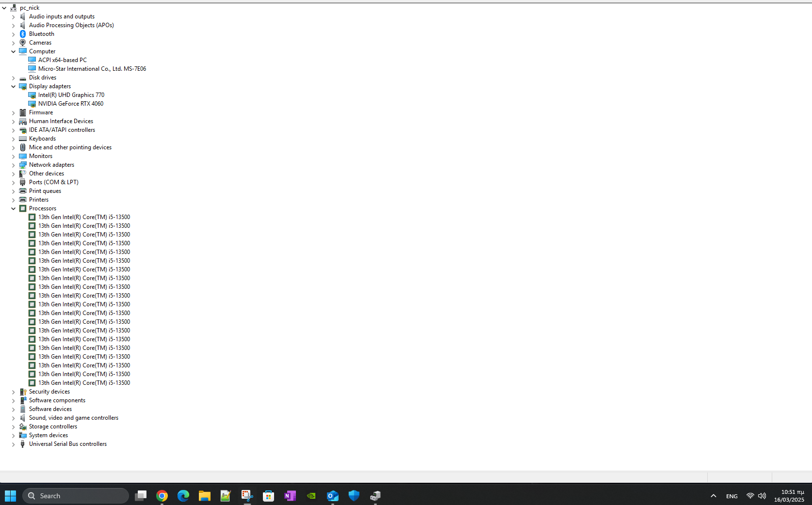Collapse the Computer category
812x505 pixels.
click(14, 51)
